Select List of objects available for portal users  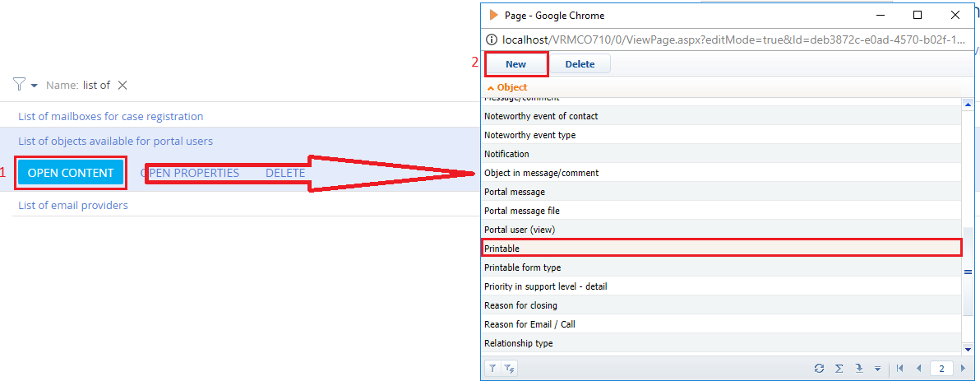116,141
